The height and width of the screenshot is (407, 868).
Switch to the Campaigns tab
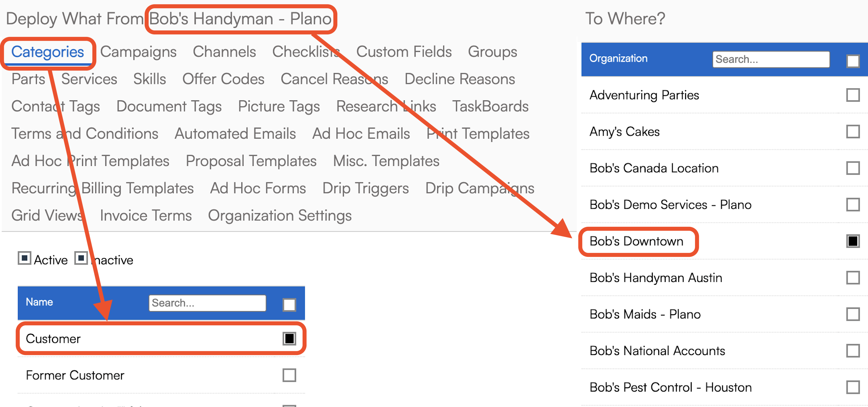(138, 52)
